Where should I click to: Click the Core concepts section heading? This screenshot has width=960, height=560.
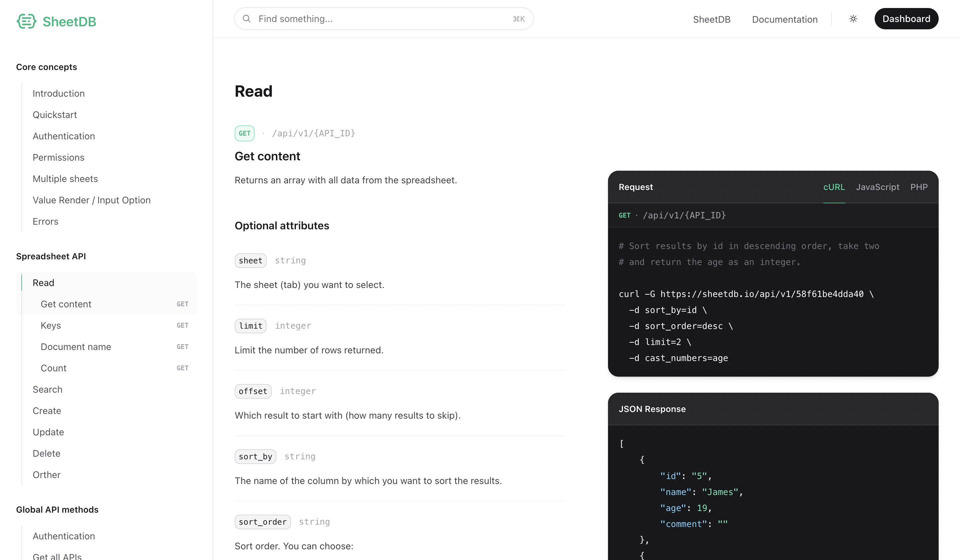[46, 67]
